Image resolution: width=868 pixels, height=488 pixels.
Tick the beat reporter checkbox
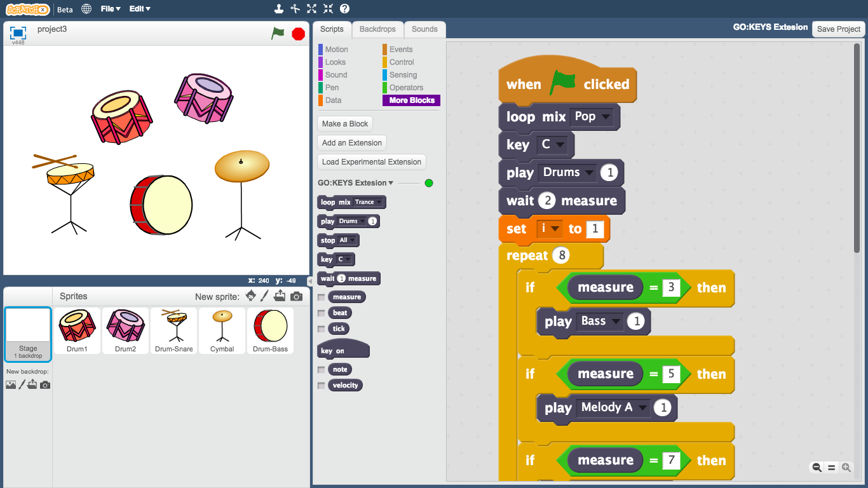coord(322,313)
